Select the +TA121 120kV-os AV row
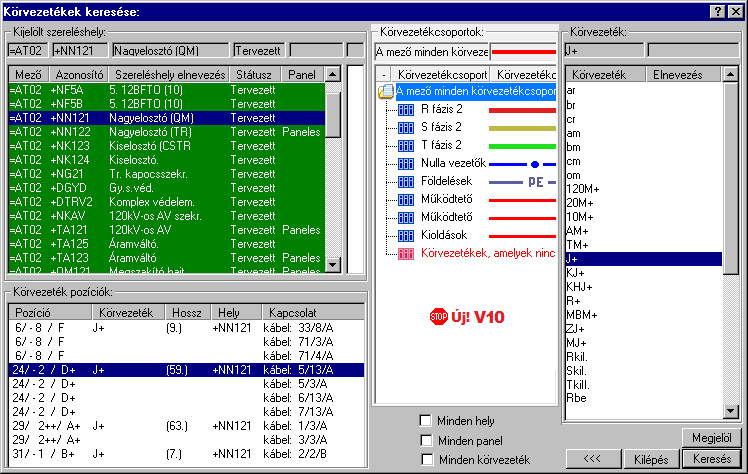Viewport: 748px width, 474px height. point(167,230)
